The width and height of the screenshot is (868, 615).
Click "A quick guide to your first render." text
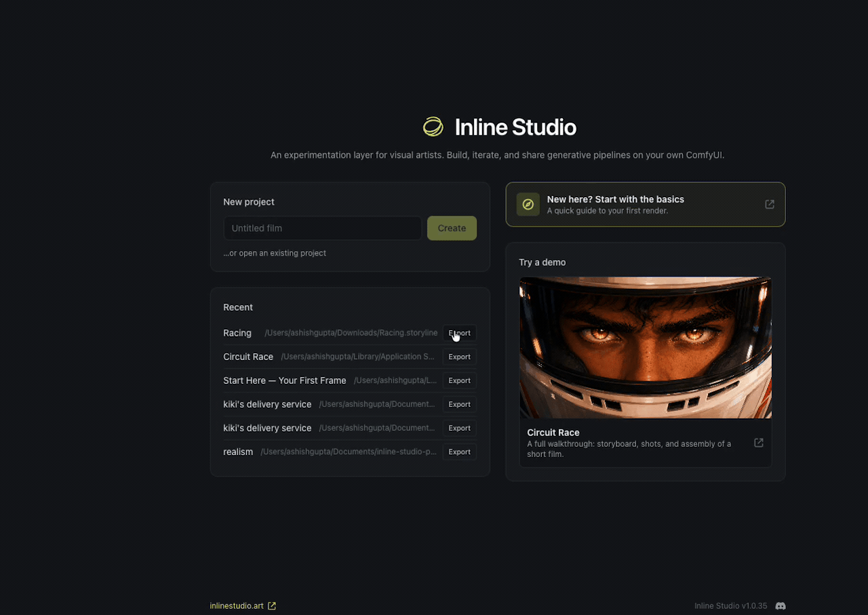coord(608,211)
